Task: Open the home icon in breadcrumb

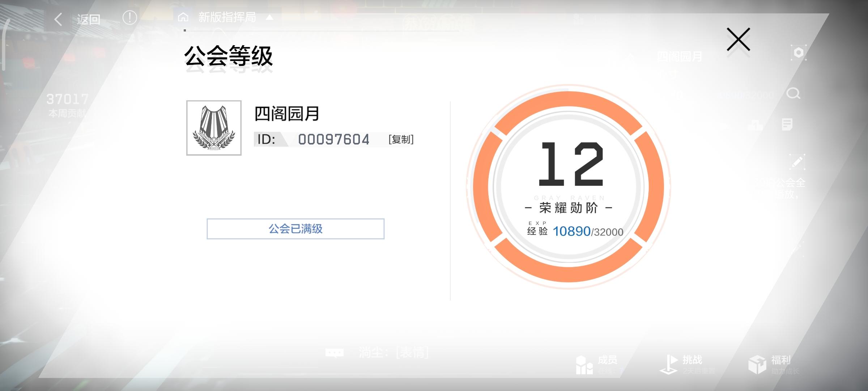Action: pos(183,17)
